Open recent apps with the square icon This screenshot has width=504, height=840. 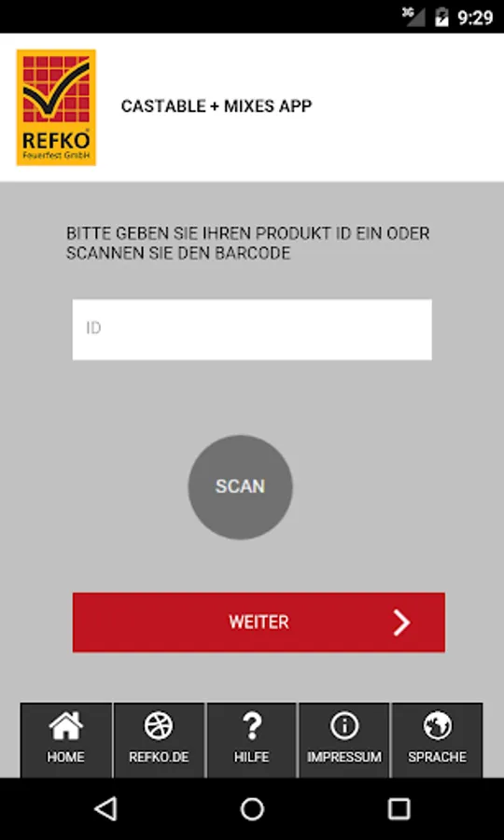pos(399,809)
